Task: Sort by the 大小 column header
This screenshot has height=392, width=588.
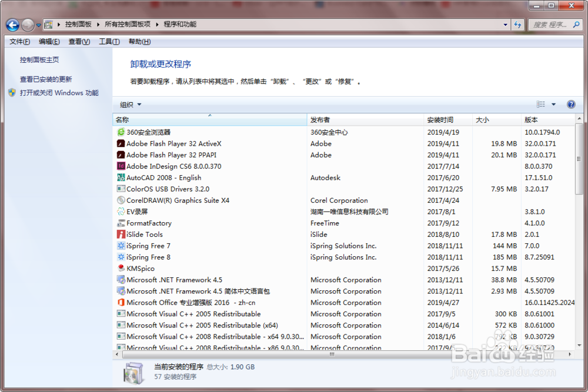Action: 496,120
